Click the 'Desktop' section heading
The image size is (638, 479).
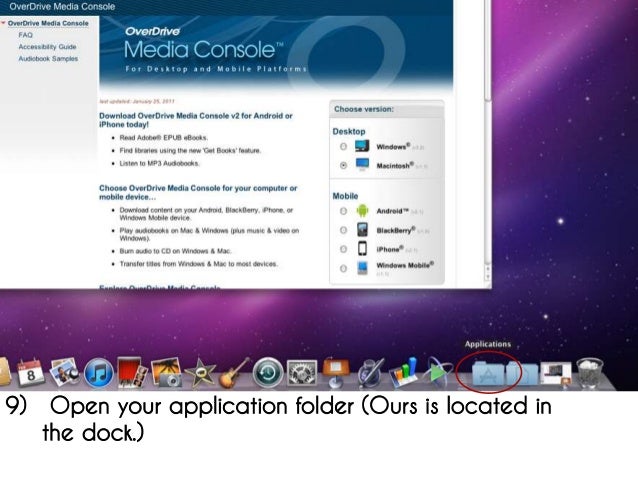click(x=349, y=131)
